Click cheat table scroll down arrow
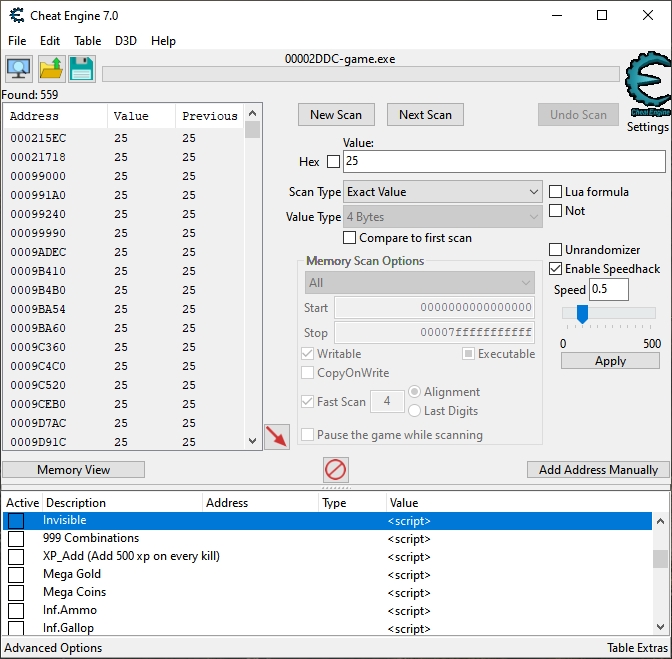The width and height of the screenshot is (672, 659). coord(660,627)
